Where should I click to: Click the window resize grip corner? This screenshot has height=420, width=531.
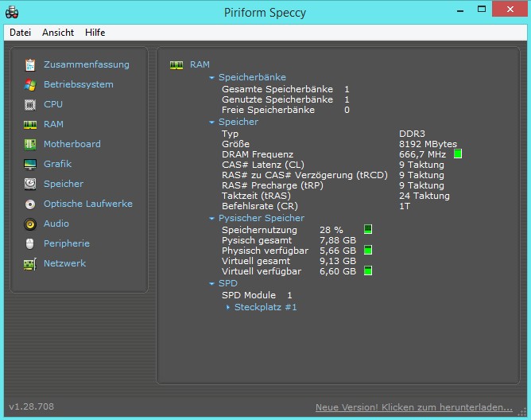[524, 412]
